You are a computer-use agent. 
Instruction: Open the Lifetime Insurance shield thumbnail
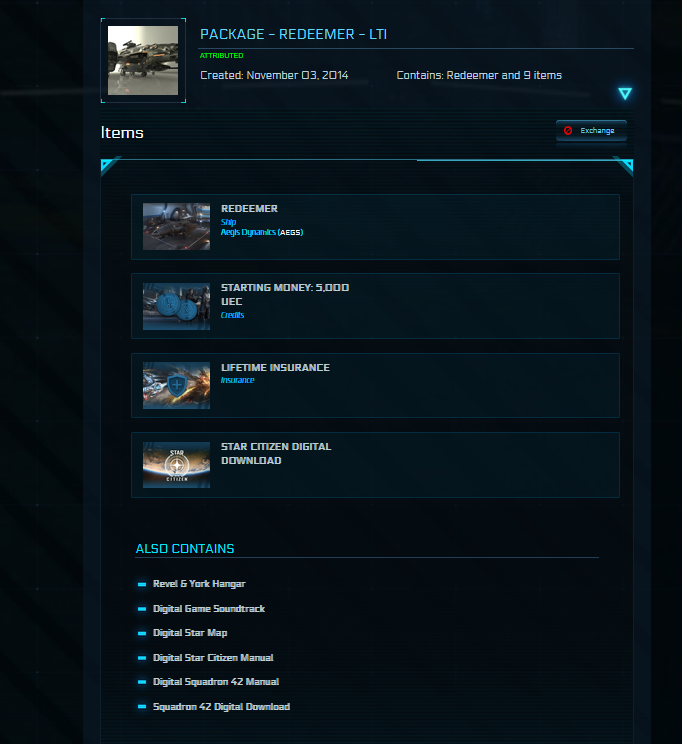[177, 385]
